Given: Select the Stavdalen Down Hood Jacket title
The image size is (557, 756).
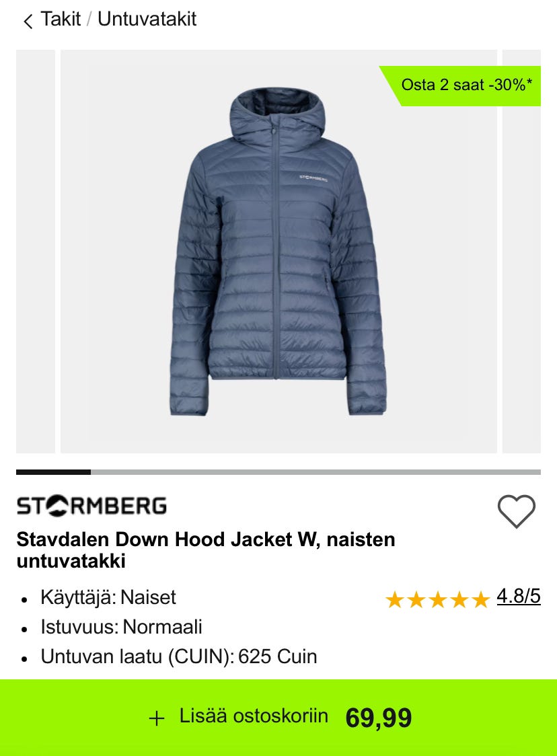Looking at the screenshot, I should pos(206,550).
